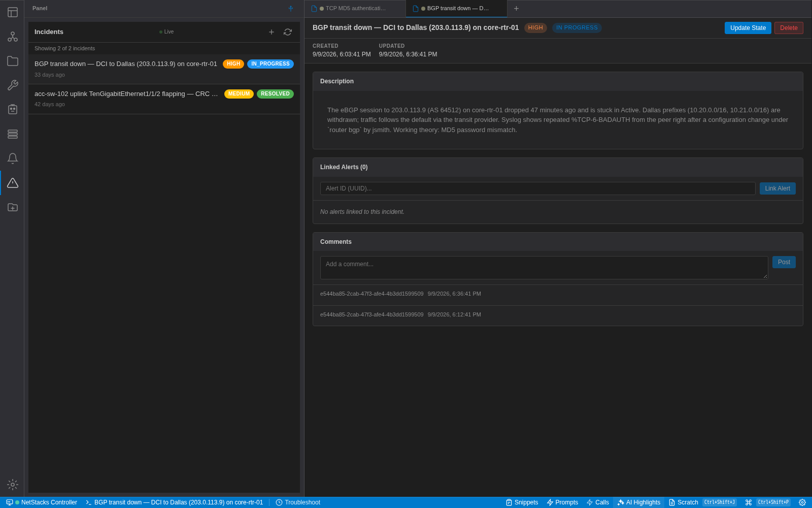Click the Add a comment text area
The image size is (812, 508).
point(544,268)
